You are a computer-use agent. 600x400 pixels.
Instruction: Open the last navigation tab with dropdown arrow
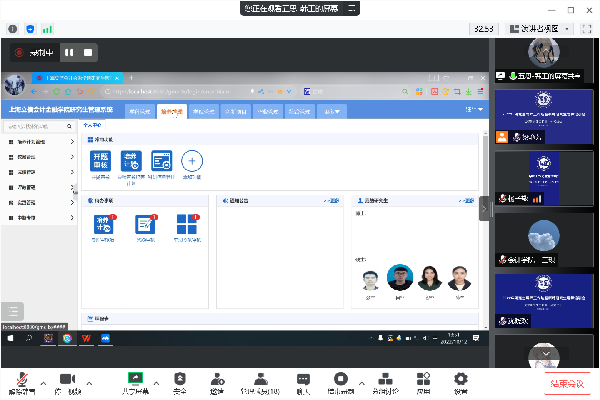[x=332, y=111]
